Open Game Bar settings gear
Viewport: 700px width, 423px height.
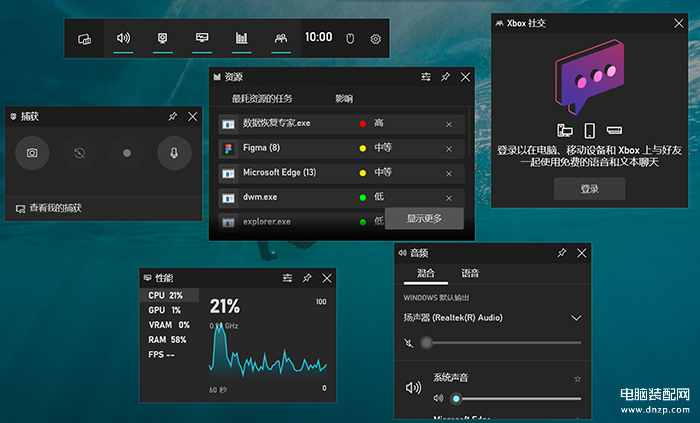(375, 39)
